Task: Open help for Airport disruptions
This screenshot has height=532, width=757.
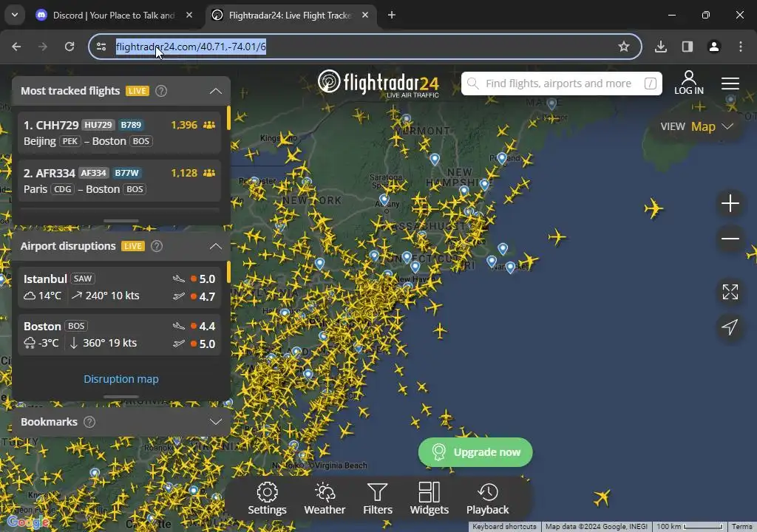Action: (157, 246)
